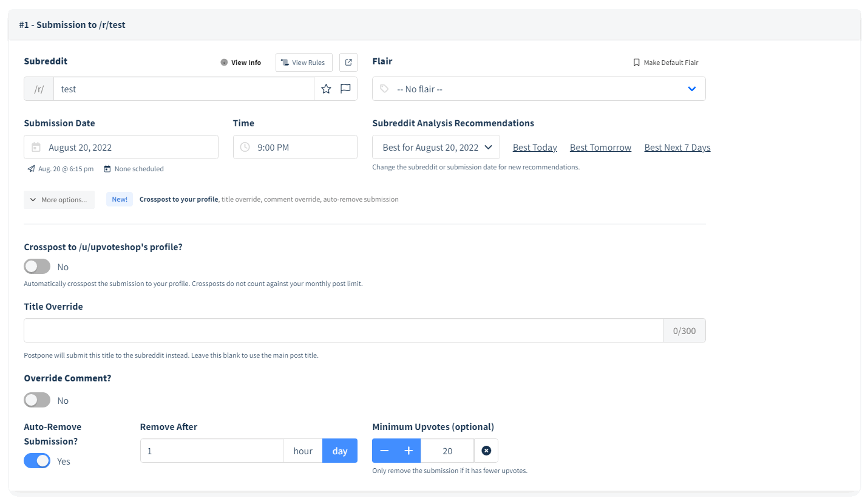Select day as Remove After unit
Screen dimensions: 868x501
[x=340, y=451]
